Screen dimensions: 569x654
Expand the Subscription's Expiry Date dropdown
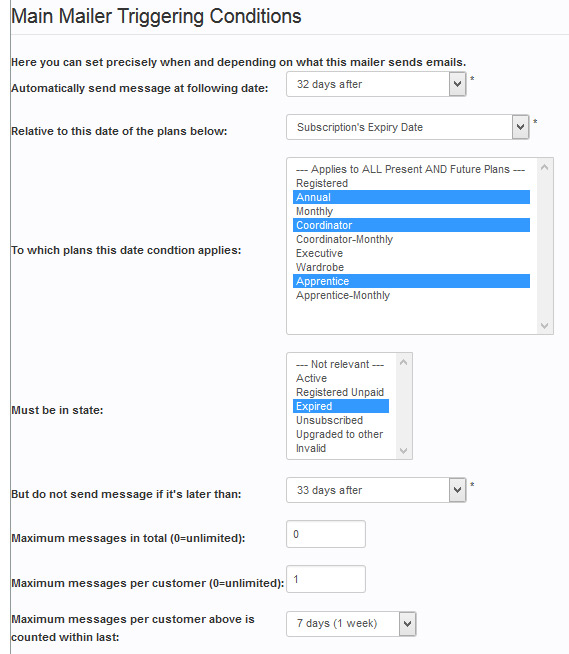coord(408,127)
